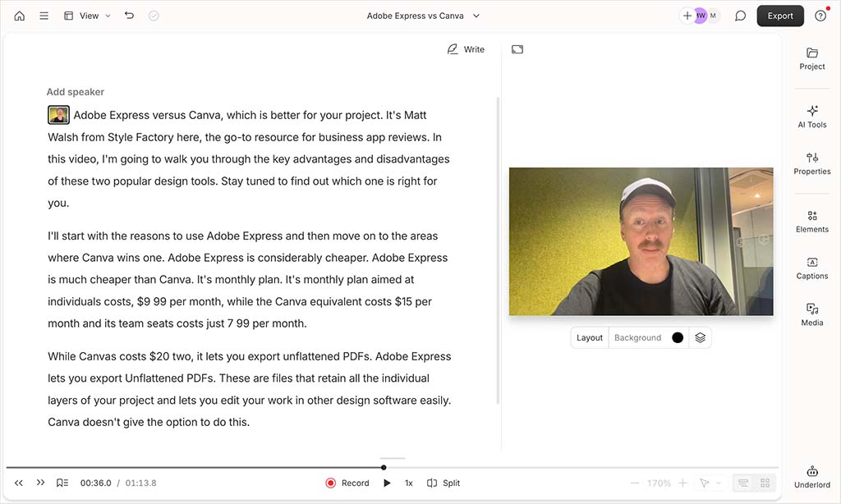The height and width of the screenshot is (504, 841).
Task: Click the Export button
Action: point(780,16)
